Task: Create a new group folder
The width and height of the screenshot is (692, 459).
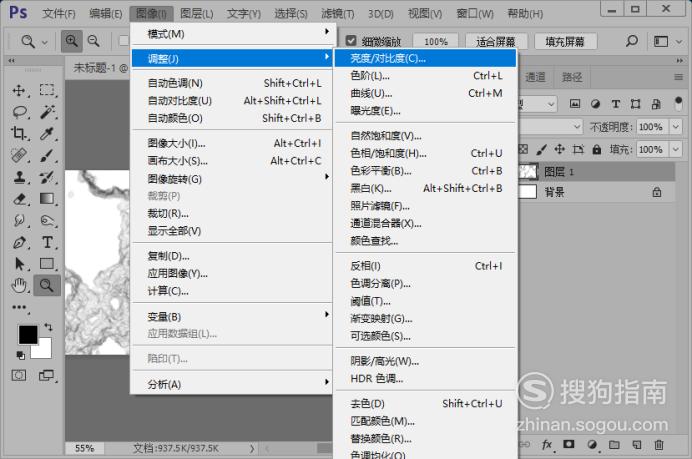Action: 614,444
